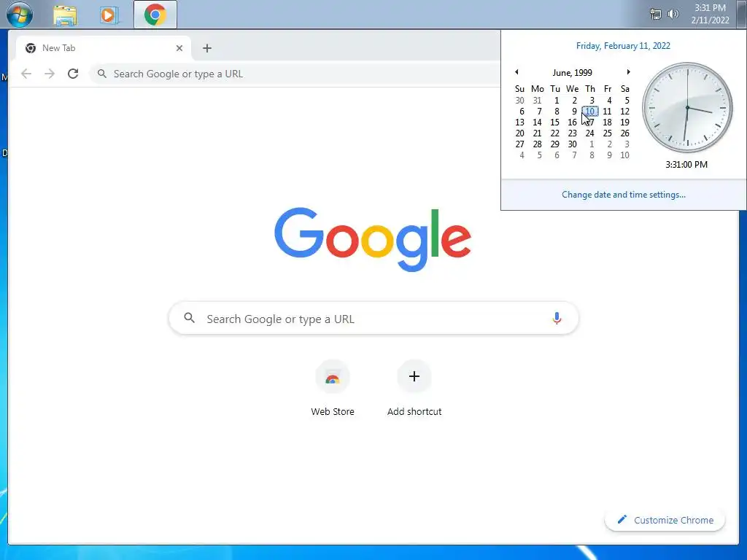Click the June, 1999 calendar header

(572, 72)
